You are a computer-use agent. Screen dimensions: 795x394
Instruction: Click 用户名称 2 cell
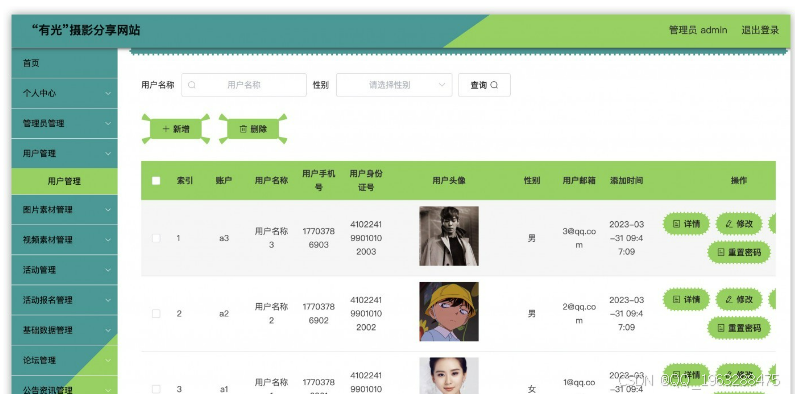[x=271, y=313]
